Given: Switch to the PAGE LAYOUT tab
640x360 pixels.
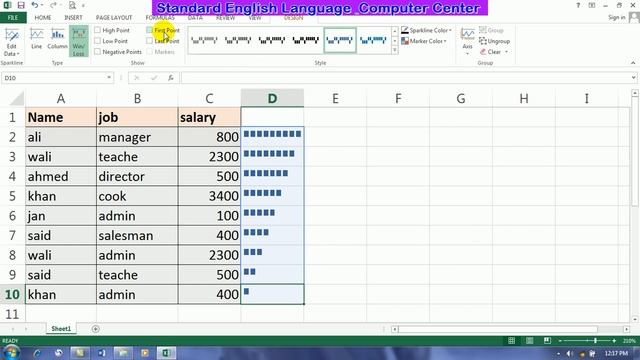Looking at the screenshot, I should [114, 18].
